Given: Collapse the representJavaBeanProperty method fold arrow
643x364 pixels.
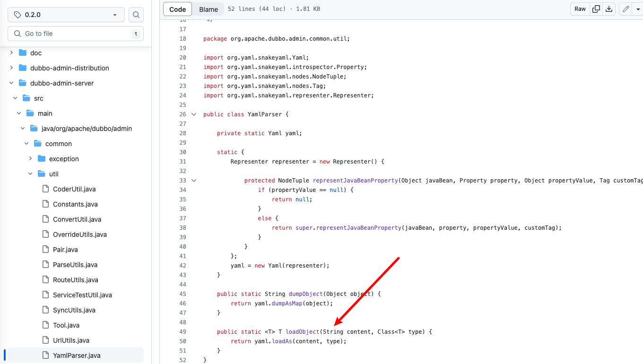Looking at the screenshot, I should [x=194, y=181].
